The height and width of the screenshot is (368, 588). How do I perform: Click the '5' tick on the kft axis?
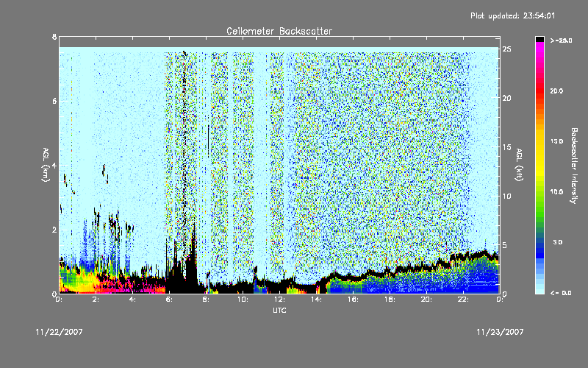pos(505,245)
